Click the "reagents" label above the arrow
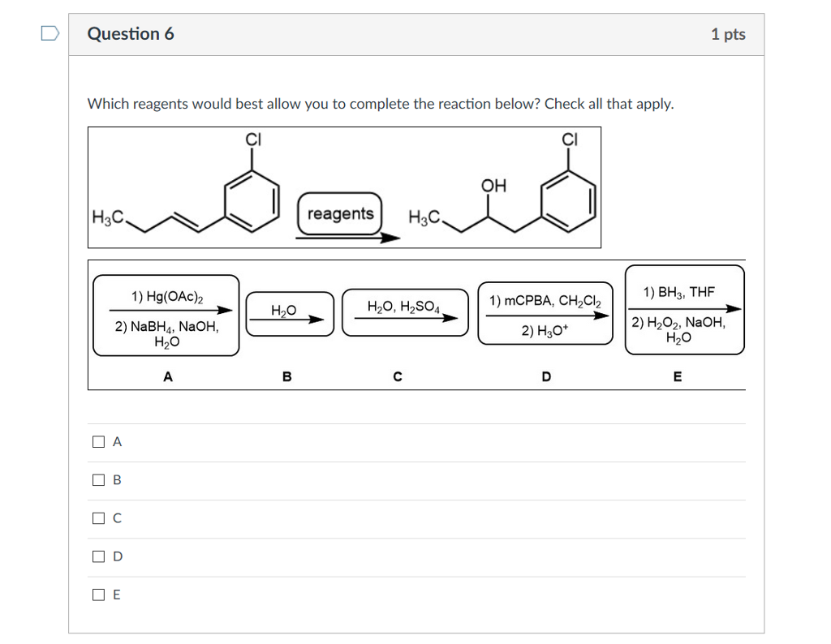The height and width of the screenshot is (644, 831). point(340,213)
